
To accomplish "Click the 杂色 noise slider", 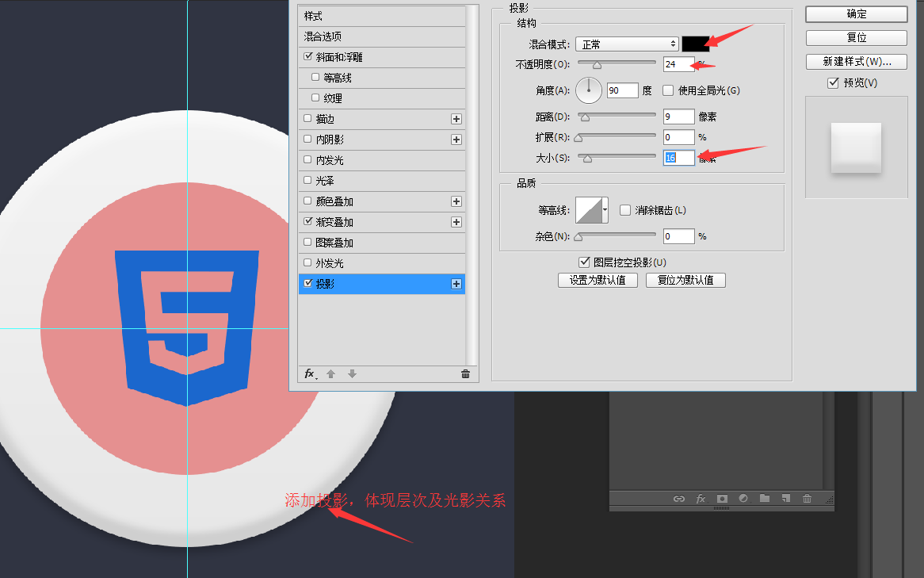I will tap(617, 235).
